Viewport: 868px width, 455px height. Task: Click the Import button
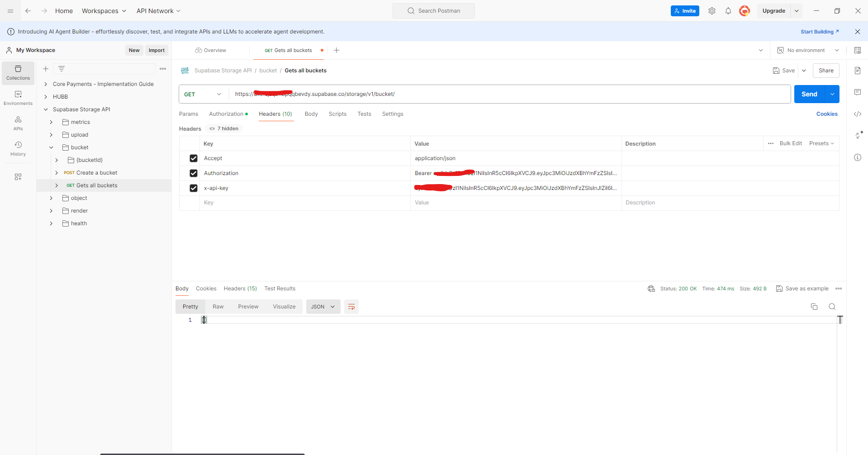click(x=157, y=50)
